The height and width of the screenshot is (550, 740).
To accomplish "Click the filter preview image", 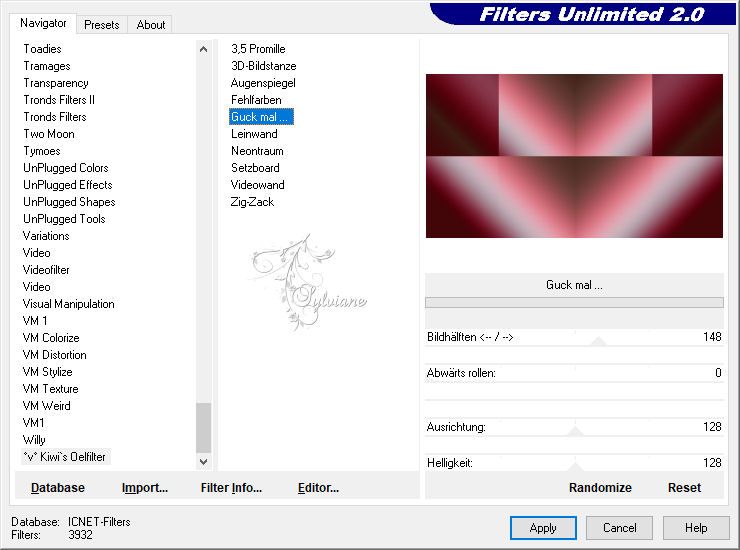I will tap(574, 156).
